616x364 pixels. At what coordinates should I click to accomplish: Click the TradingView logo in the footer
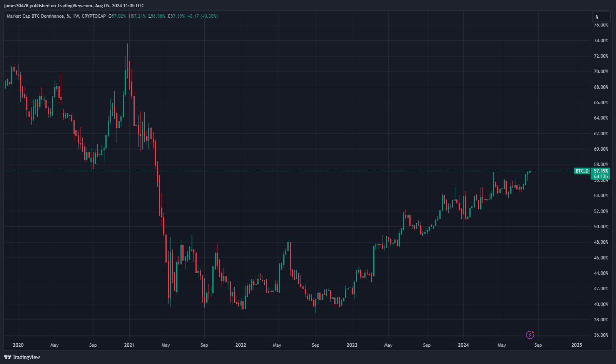coord(22,357)
